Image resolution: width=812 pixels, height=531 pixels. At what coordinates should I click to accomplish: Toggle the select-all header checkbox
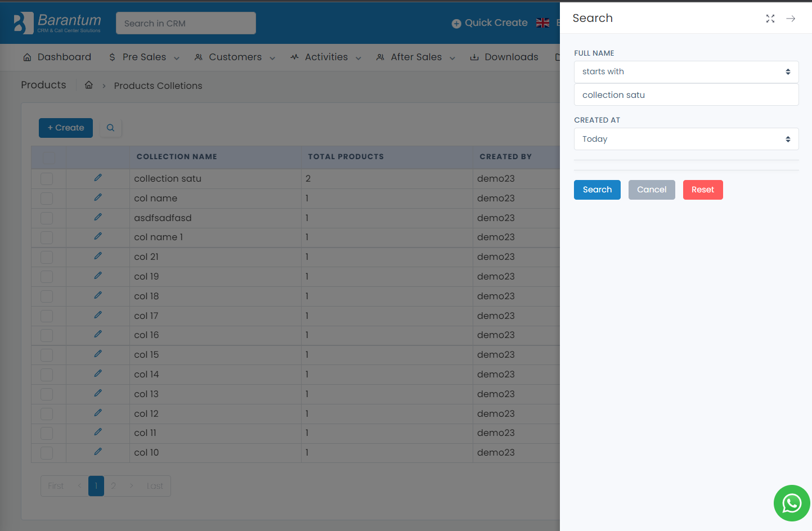pyautogui.click(x=49, y=157)
